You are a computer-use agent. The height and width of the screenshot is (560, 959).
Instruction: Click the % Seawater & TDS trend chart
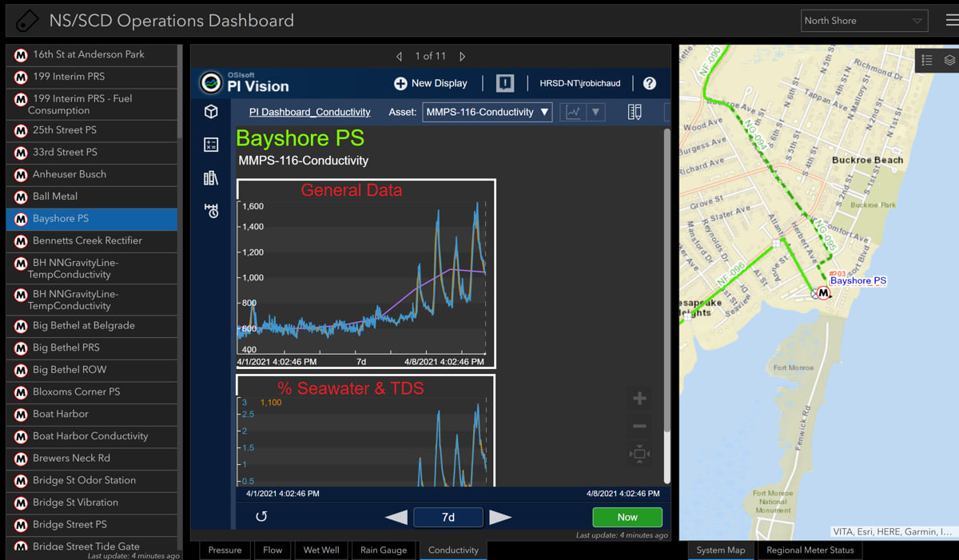[365, 431]
